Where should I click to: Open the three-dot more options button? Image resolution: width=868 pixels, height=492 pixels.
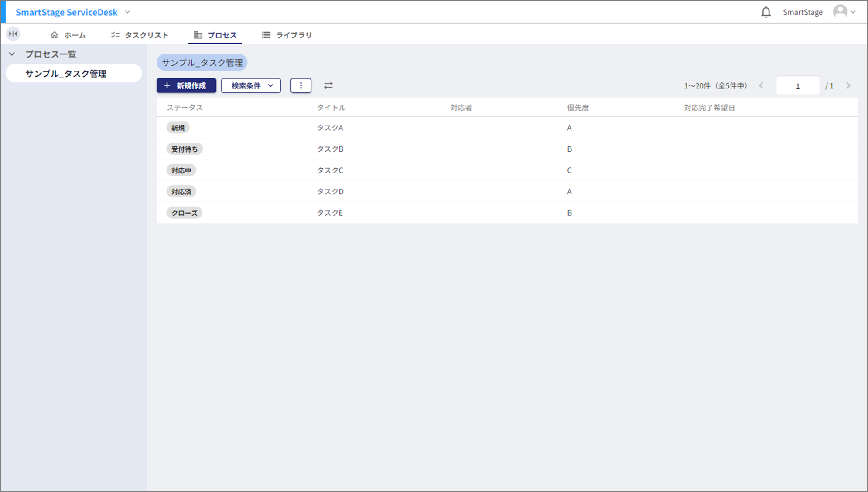coord(301,86)
